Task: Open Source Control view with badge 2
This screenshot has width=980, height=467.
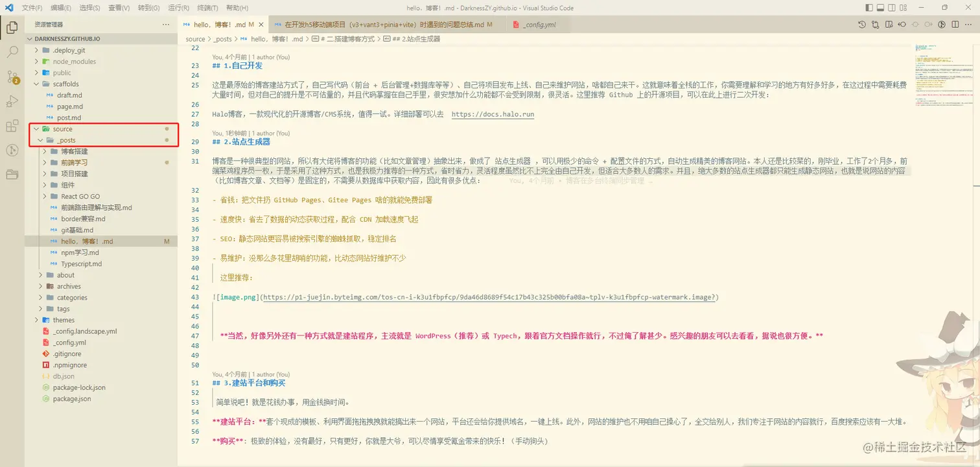Action: point(12,77)
